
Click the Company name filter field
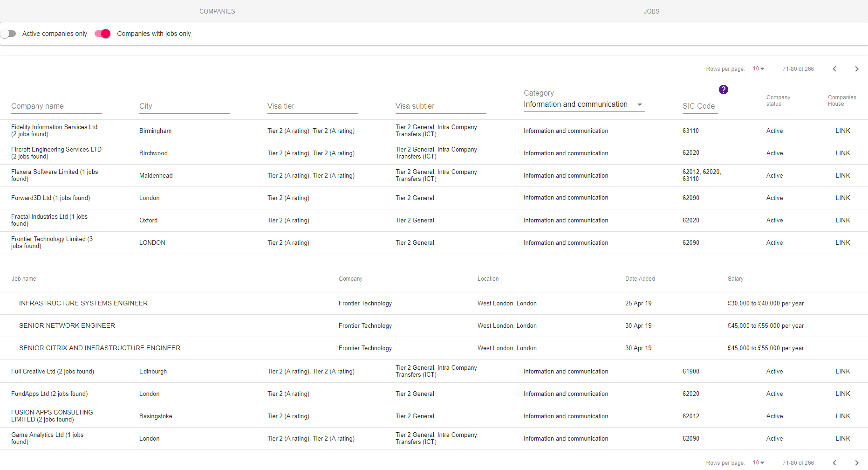coord(56,106)
